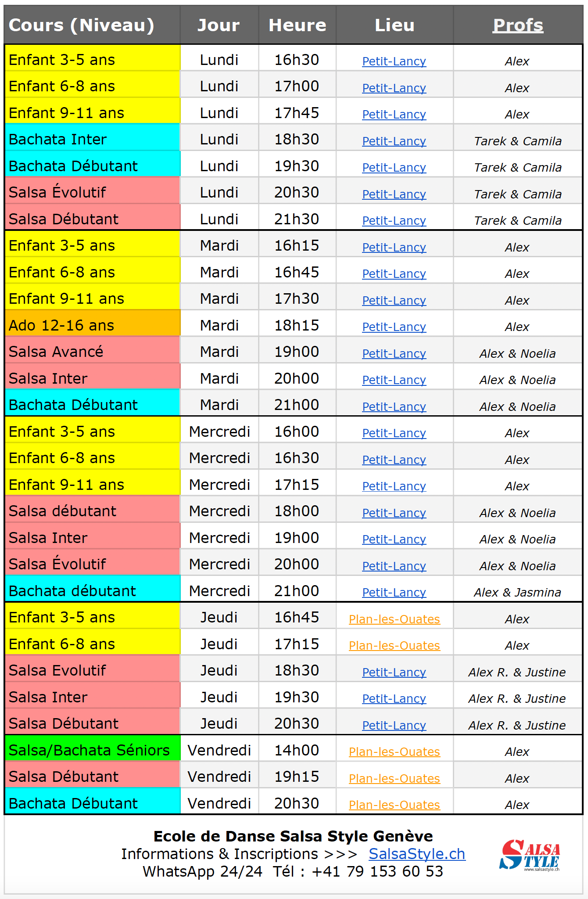
Task: Click the Jour column header
Action: [x=219, y=25]
